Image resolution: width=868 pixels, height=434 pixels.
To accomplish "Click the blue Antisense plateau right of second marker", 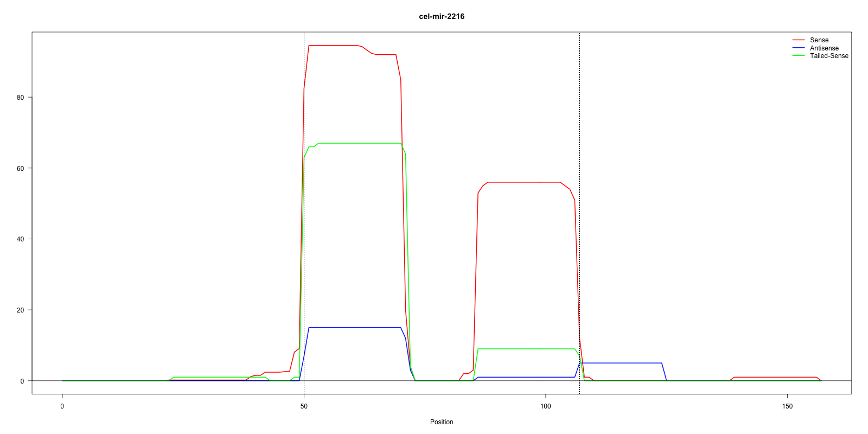I will pos(621,363).
